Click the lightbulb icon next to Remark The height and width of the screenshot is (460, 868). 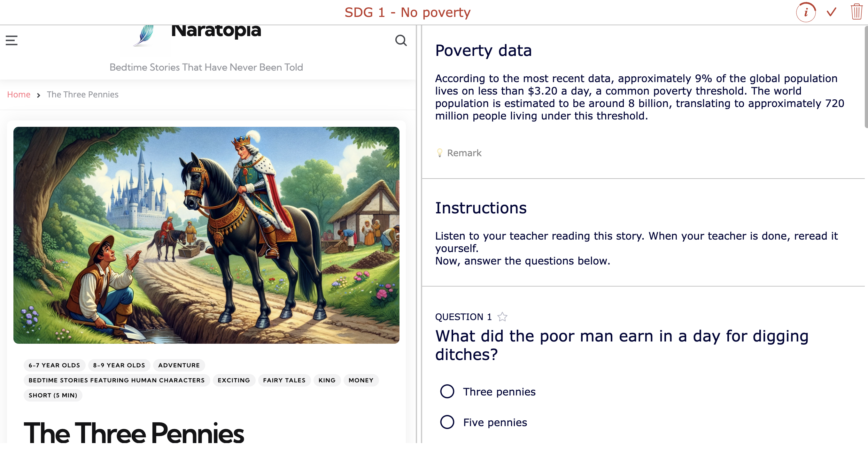[440, 153]
